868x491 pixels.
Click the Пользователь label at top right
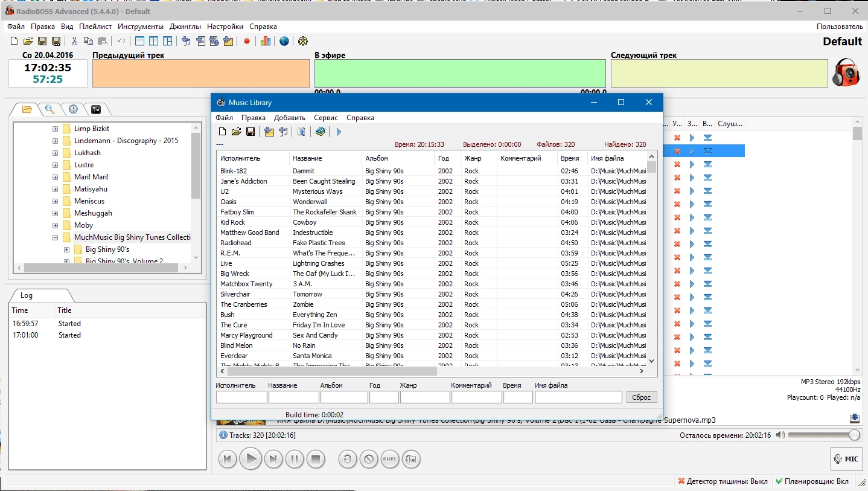(x=840, y=27)
